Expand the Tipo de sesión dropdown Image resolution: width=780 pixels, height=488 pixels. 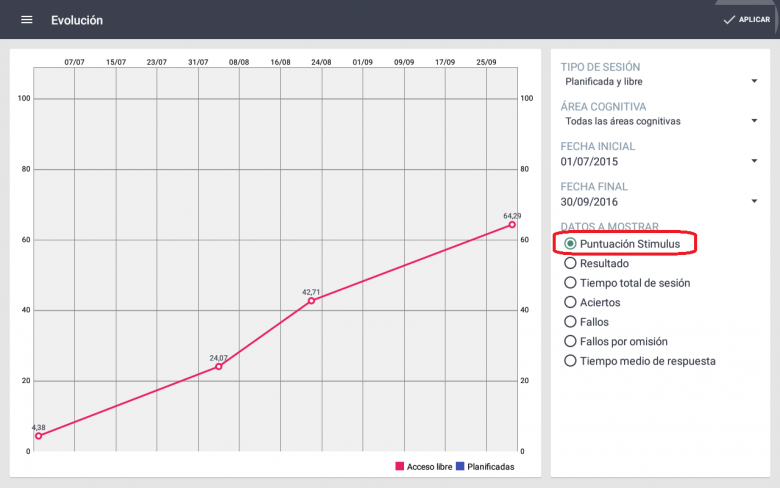click(x=660, y=81)
